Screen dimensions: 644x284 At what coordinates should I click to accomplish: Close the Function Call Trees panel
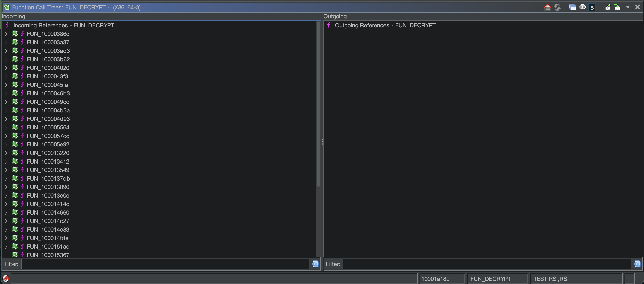637,7
